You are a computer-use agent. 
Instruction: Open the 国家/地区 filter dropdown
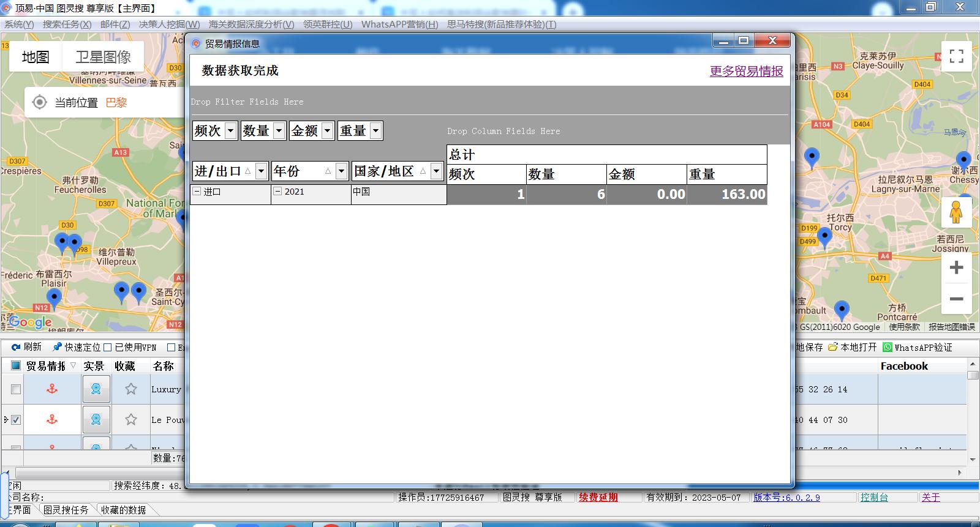tap(436, 171)
